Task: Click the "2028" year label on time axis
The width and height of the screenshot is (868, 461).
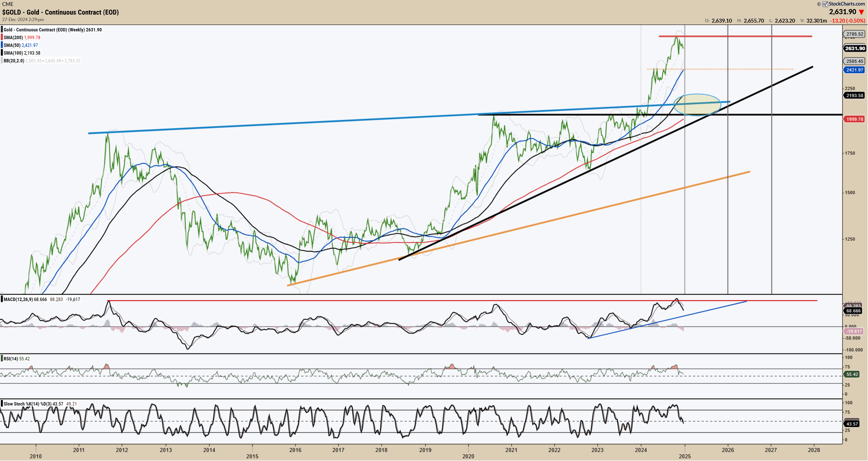Action: pyautogui.click(x=814, y=450)
